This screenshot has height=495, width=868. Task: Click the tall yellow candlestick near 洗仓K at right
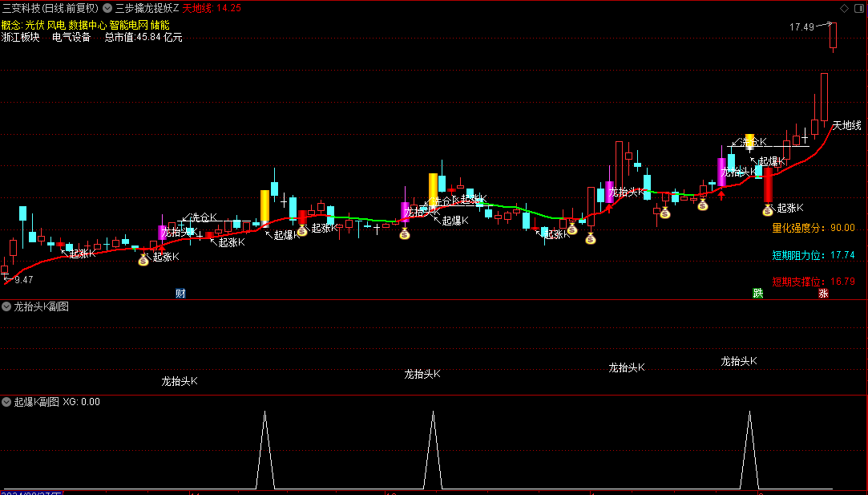pyautogui.click(x=750, y=141)
